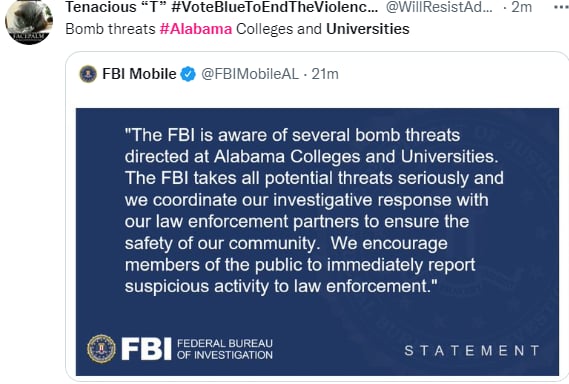
Task: Click the bold Universities word in tweet
Action: pyautogui.click(x=368, y=29)
